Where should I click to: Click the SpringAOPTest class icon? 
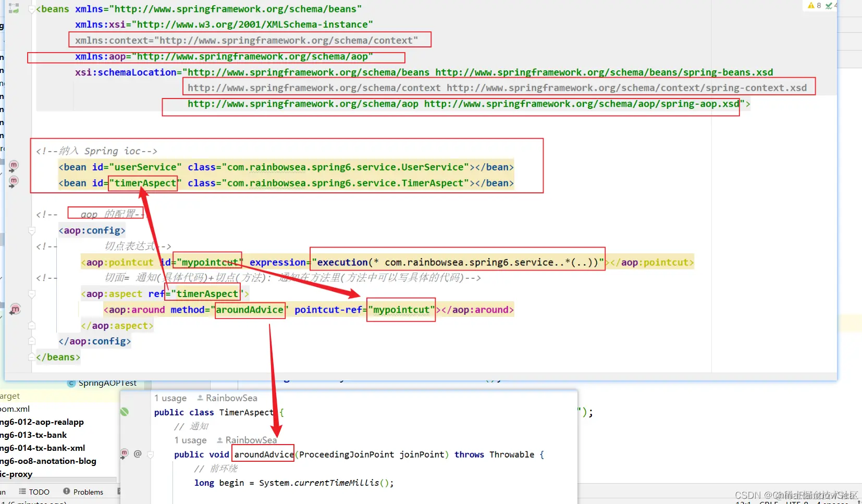click(x=71, y=383)
